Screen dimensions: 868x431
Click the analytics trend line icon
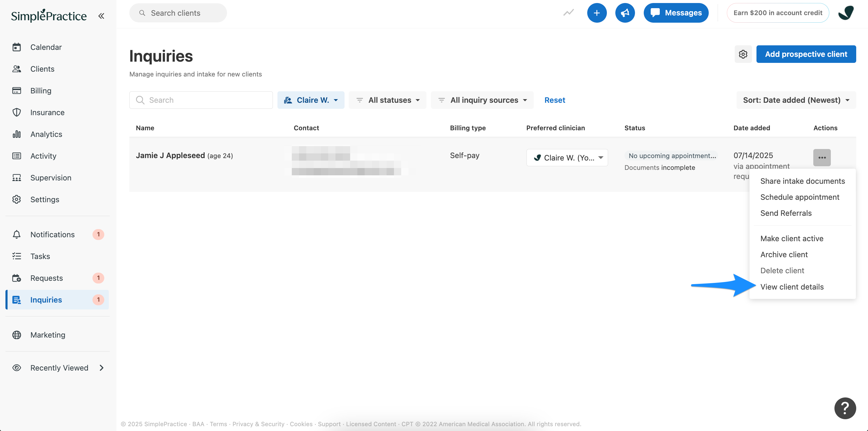[568, 13]
